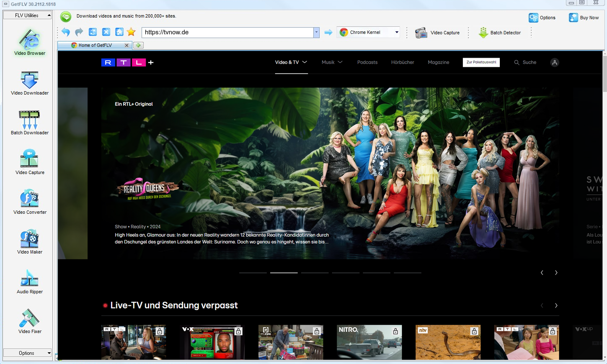Select the Home of GetFLV tab

point(95,45)
